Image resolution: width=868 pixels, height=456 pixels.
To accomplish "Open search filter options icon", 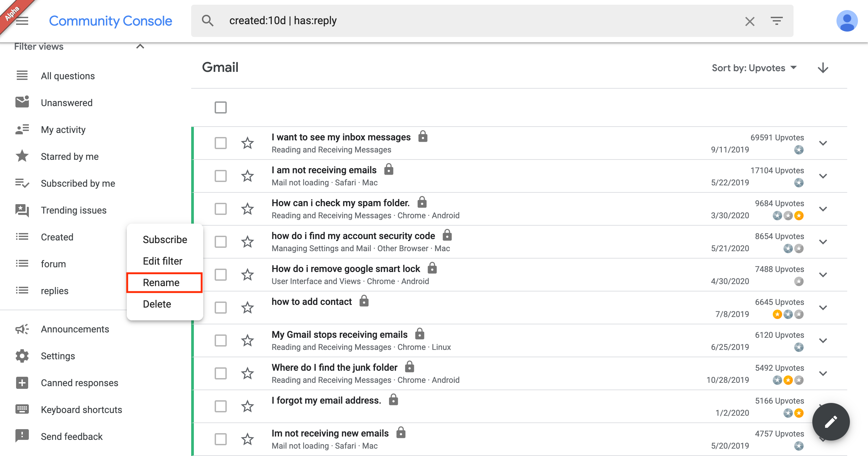I will click(x=776, y=21).
